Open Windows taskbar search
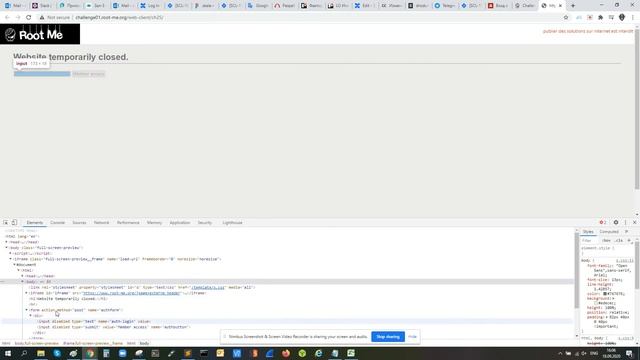The width and height of the screenshot is (640, 360). coord(24,353)
